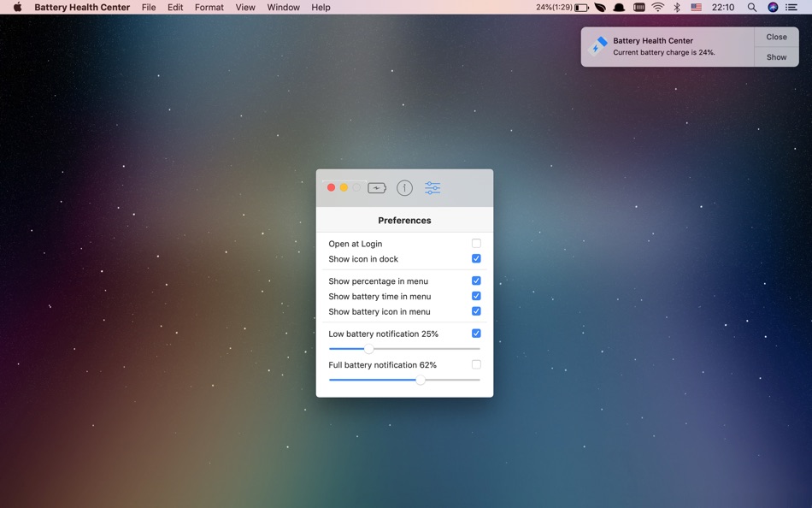Open Notification Center list icon
This screenshot has height=508, width=812.
(791, 7)
